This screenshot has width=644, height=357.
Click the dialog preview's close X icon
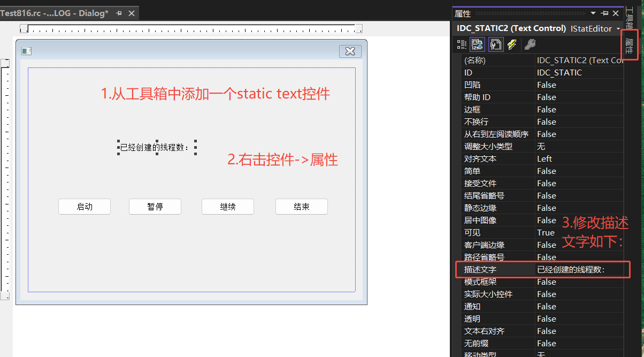[350, 51]
